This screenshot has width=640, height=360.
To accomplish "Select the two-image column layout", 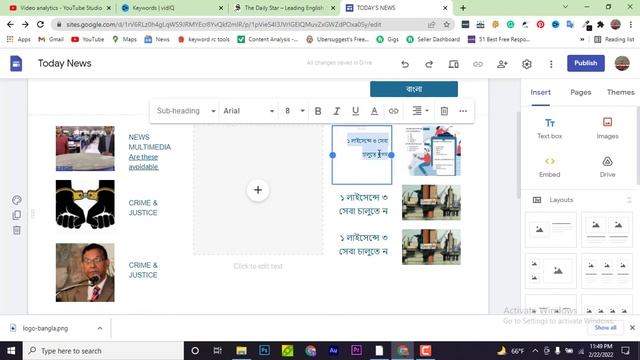I will (607, 229).
